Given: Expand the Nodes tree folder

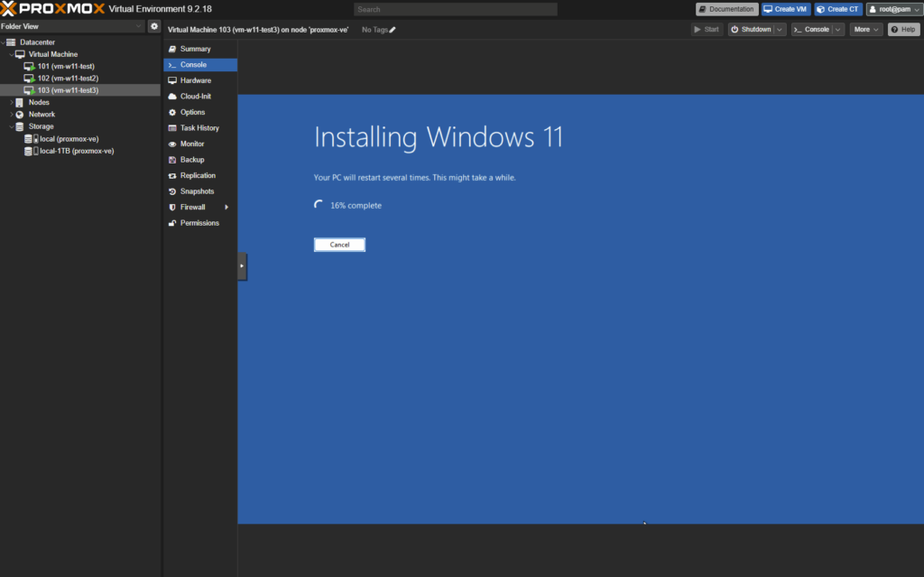Looking at the screenshot, I should click(x=11, y=102).
